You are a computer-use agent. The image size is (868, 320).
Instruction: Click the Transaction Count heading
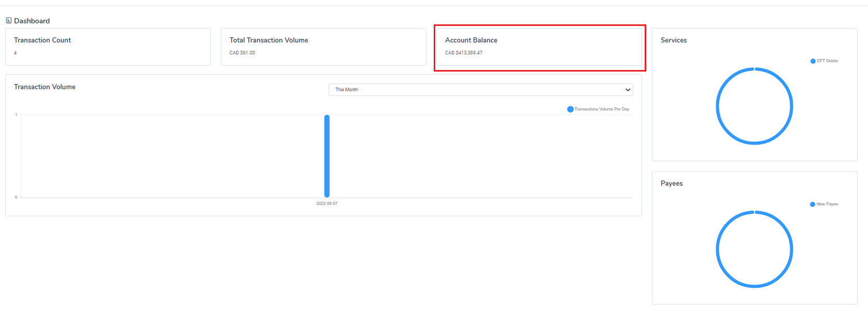click(42, 40)
